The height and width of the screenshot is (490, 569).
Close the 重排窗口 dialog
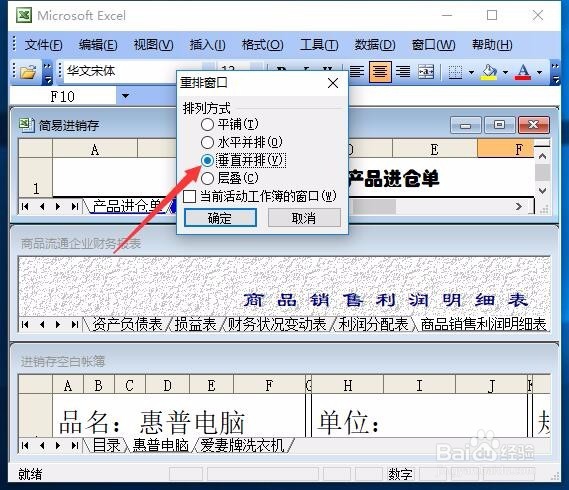click(333, 83)
